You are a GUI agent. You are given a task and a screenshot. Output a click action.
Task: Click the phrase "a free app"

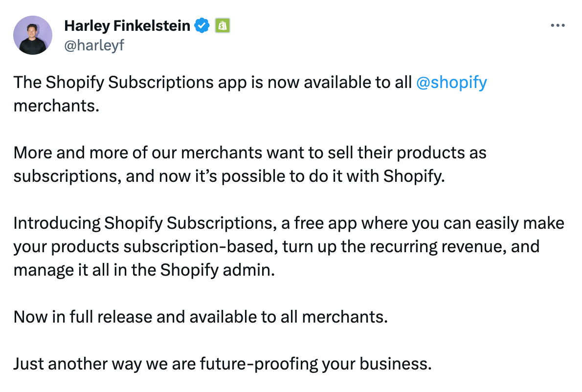(319, 223)
